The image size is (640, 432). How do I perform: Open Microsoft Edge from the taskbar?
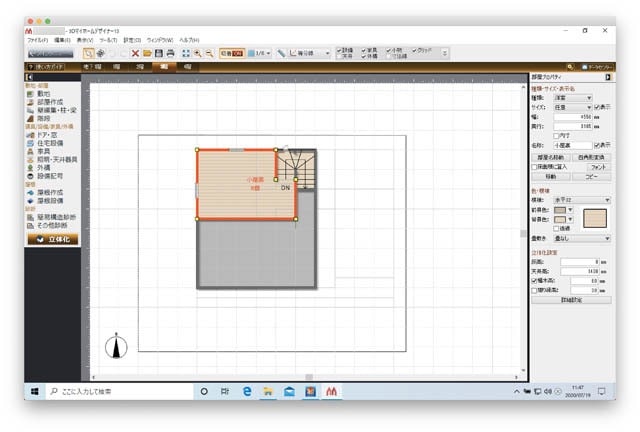tap(247, 391)
